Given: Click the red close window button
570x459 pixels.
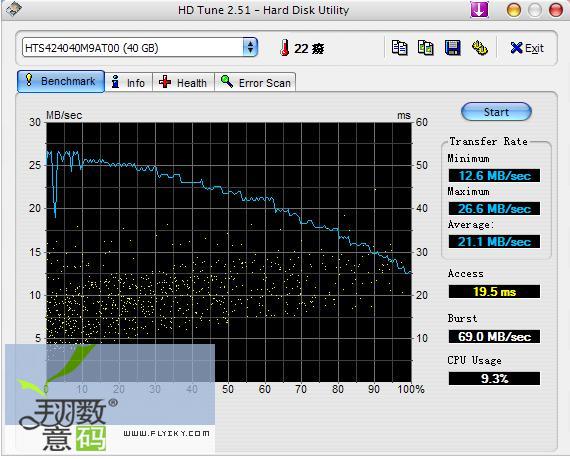Looking at the screenshot, I should point(555,10).
